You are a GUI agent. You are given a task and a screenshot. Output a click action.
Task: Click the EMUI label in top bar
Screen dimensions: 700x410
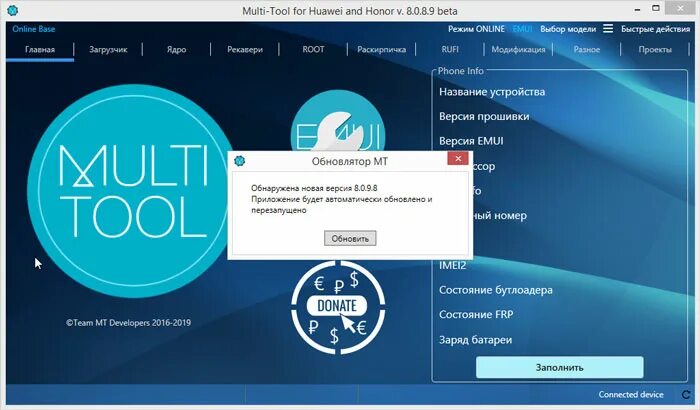[522, 29]
